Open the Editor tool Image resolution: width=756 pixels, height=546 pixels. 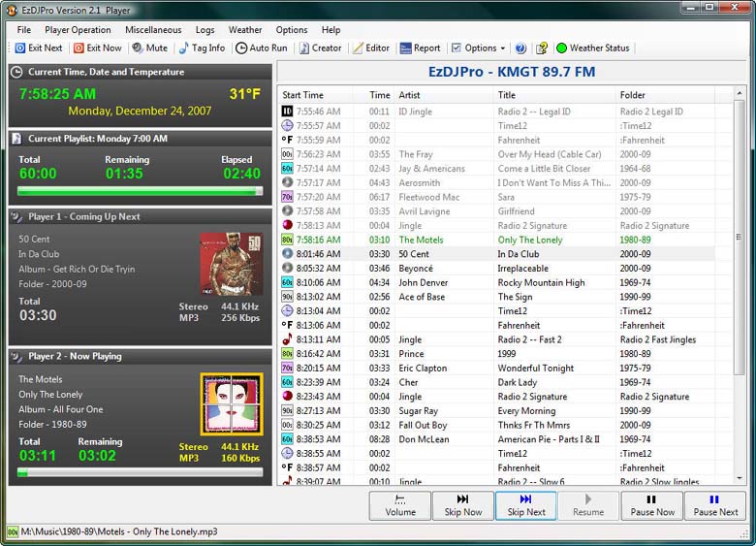371,48
